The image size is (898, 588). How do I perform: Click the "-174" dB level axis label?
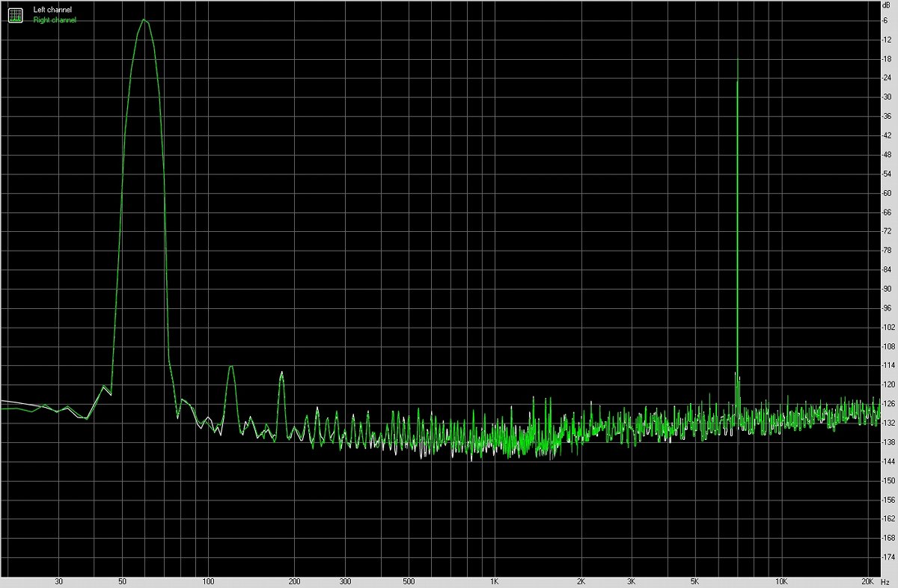pos(888,557)
